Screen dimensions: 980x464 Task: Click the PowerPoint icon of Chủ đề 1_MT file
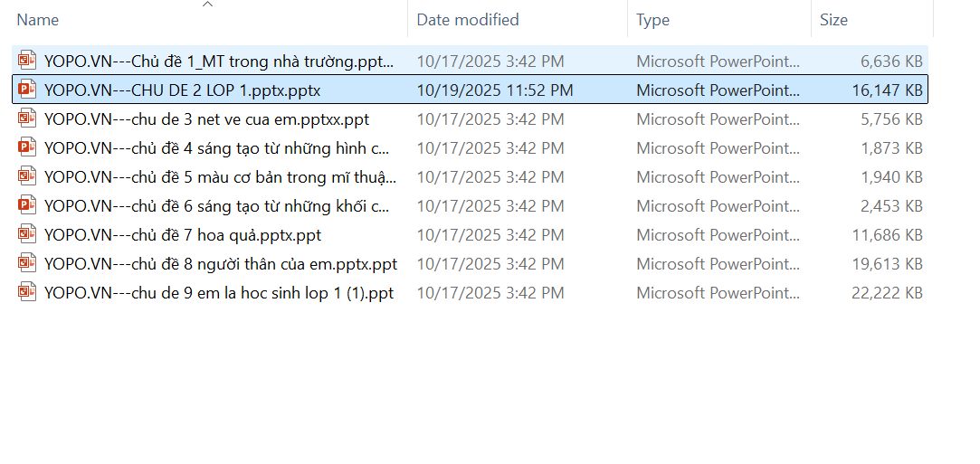(27, 62)
